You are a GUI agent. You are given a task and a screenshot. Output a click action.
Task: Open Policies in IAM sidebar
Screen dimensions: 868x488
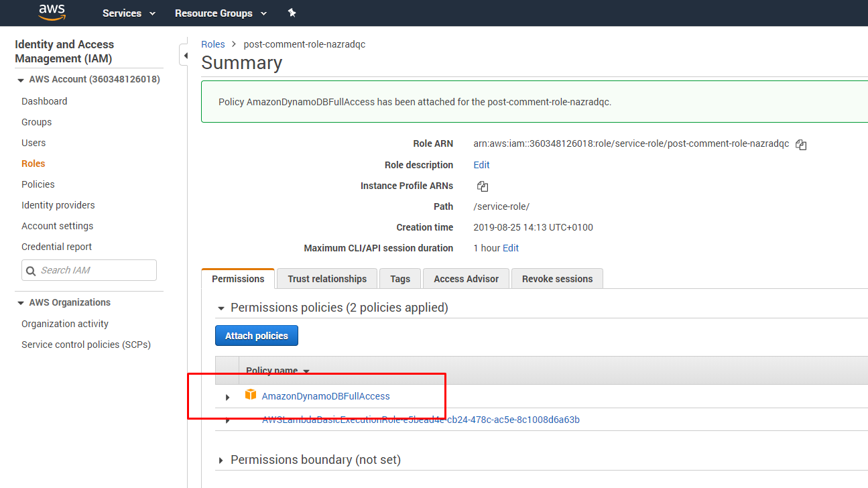point(38,184)
